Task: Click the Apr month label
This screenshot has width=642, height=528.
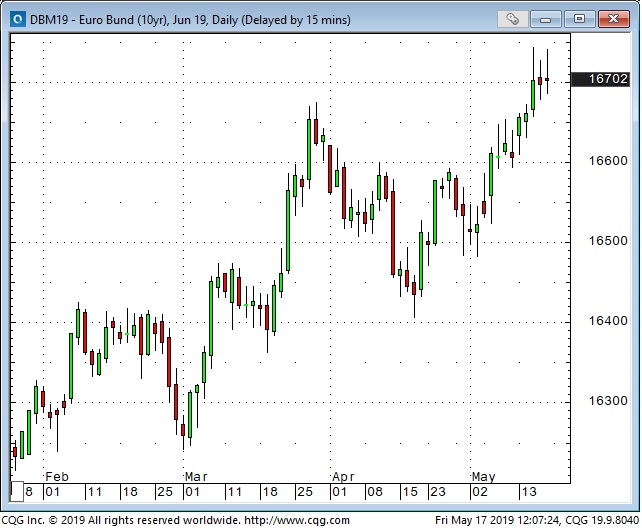Action: [x=343, y=477]
